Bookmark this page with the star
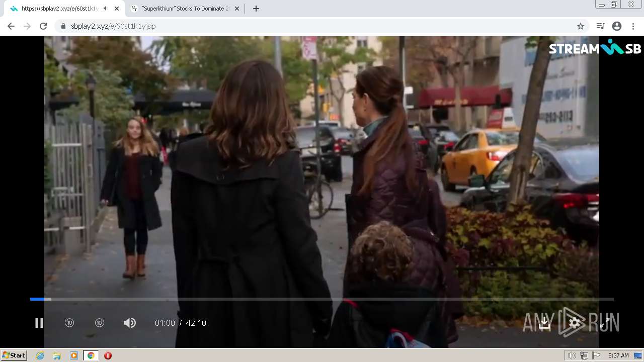Viewport: 644px width, 362px height. (x=580, y=26)
